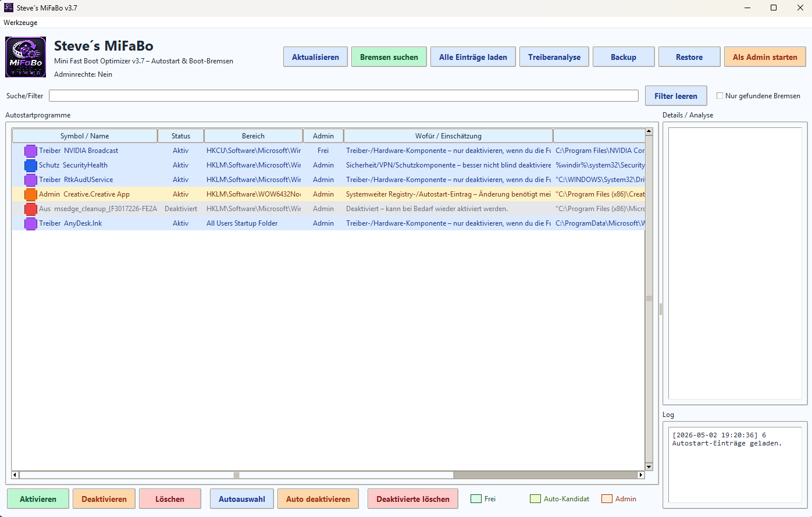Viewport: 812px width, 517px height.
Task: Click the vertical scrollbar thumb
Action: coord(649,299)
